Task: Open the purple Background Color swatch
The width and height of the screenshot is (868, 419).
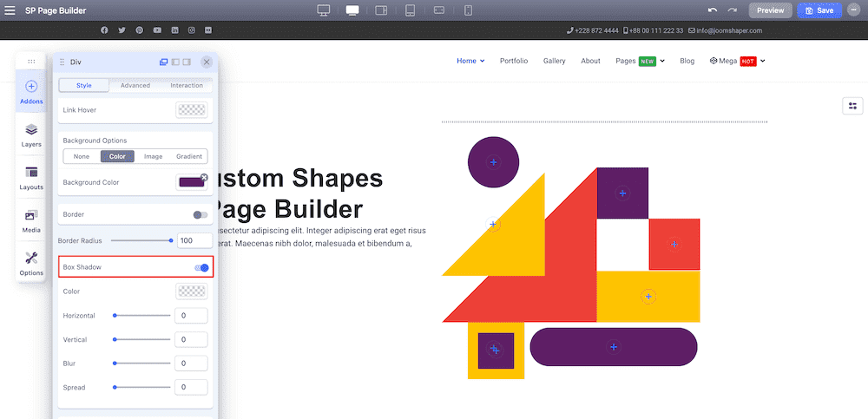Action: coord(192,182)
